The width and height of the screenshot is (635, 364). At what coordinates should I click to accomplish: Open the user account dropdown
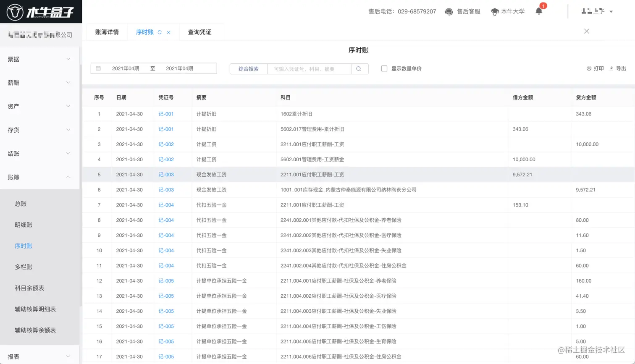597,11
